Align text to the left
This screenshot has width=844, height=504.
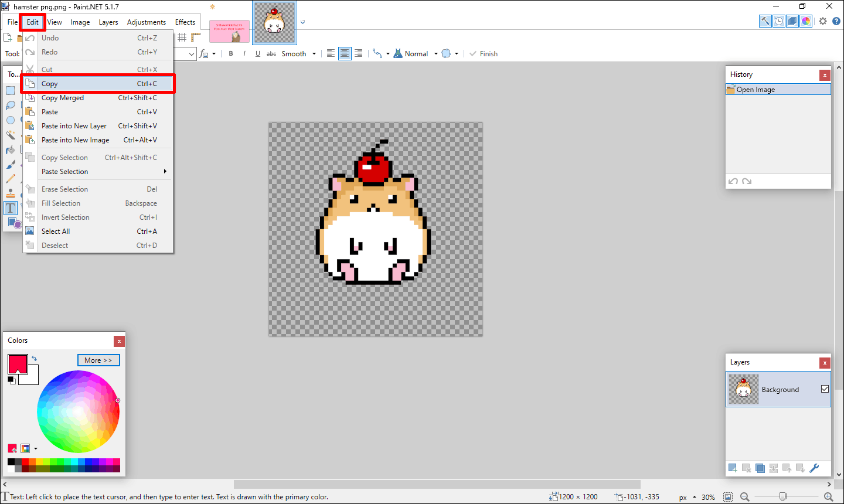tap(331, 53)
